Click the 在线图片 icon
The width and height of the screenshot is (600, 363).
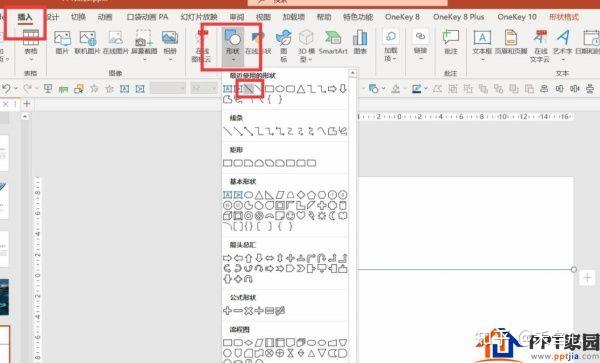click(x=116, y=42)
